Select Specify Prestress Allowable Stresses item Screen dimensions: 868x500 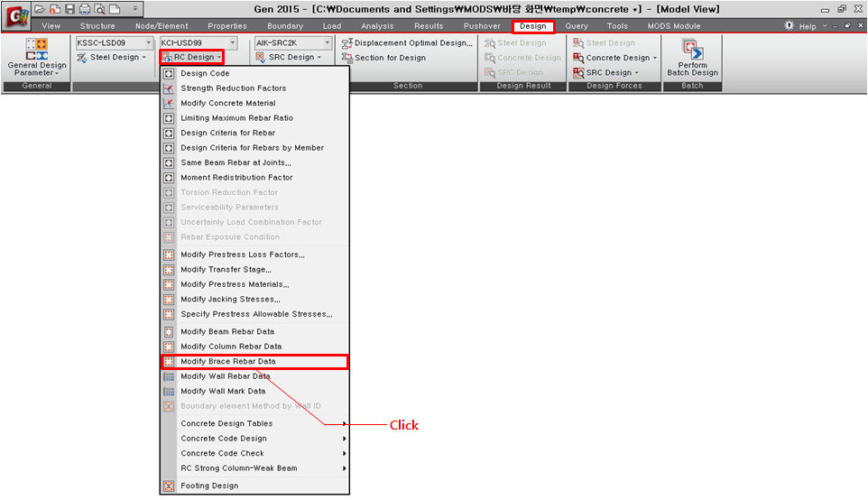click(x=254, y=314)
